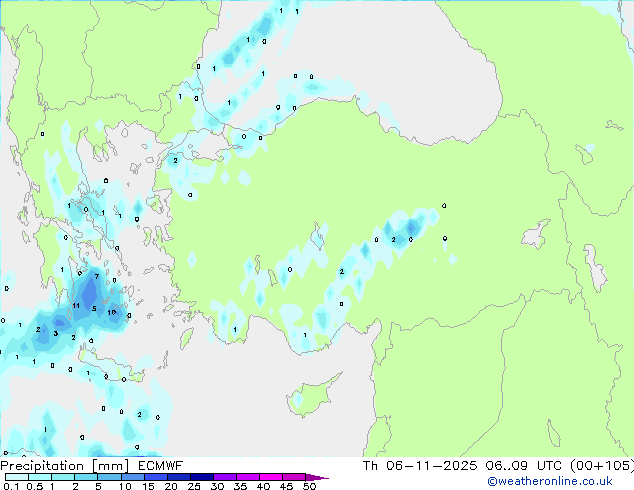The height and width of the screenshot is (490, 634).
Task: Click the 45–50 mm legend color band
Action: click(294, 477)
